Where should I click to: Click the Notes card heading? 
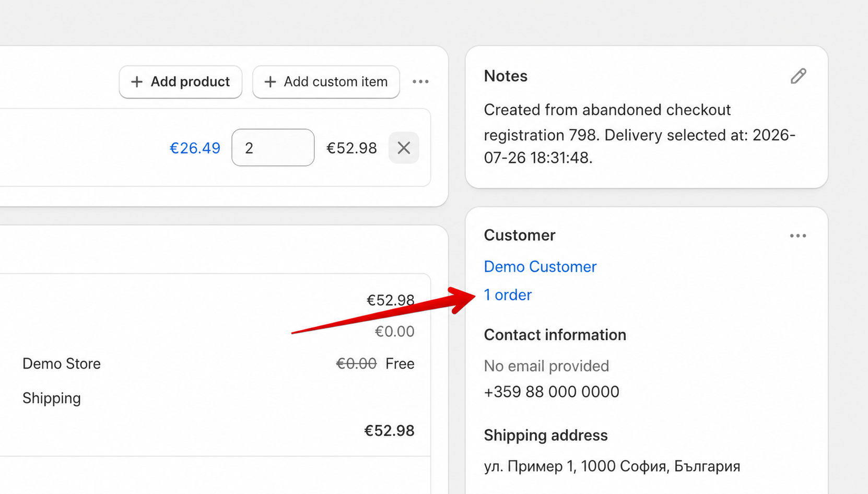[x=506, y=76]
